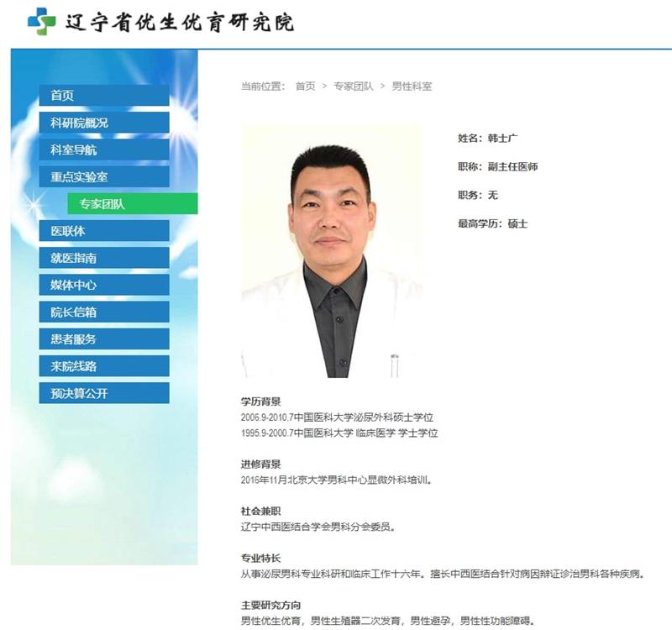Open the 首页 sidebar menu item
This screenshot has width=672, height=630.
104,95
